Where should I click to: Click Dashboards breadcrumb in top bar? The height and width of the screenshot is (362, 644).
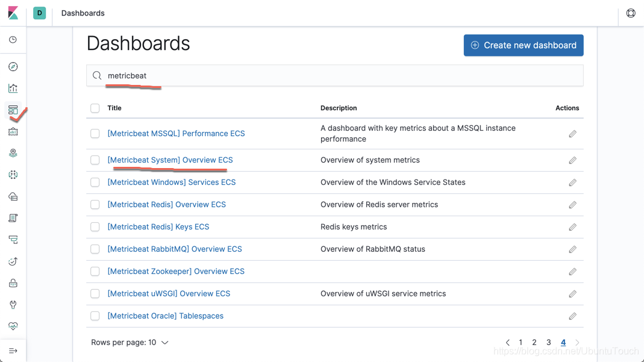83,13
